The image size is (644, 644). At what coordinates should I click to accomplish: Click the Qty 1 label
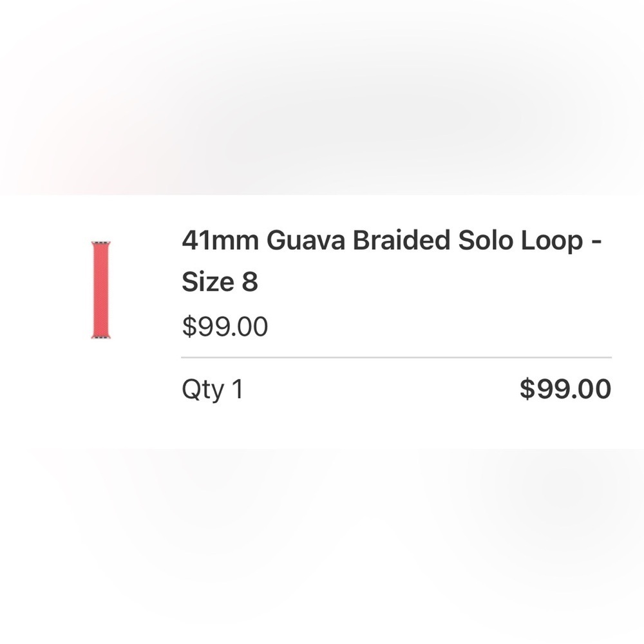213,387
